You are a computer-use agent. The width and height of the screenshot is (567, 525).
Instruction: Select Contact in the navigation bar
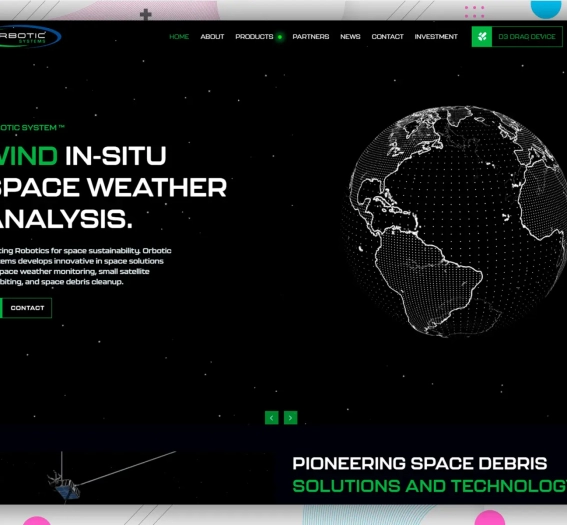pos(387,37)
